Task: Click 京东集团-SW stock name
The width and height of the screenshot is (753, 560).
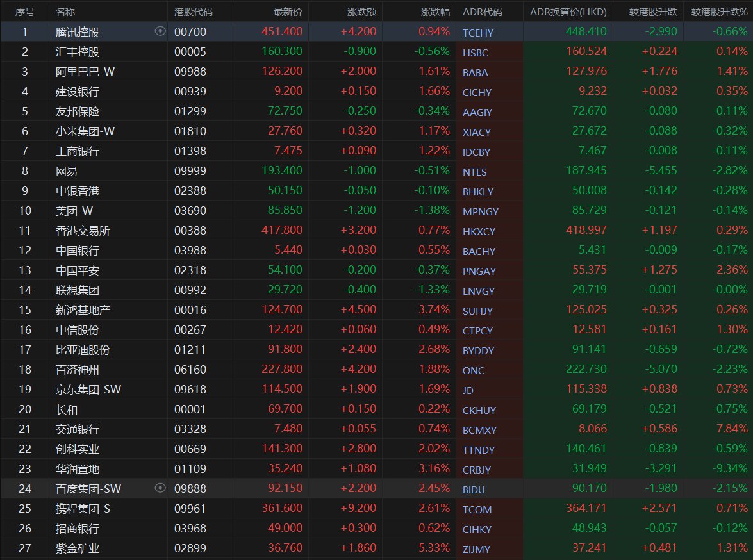Action: (x=88, y=390)
